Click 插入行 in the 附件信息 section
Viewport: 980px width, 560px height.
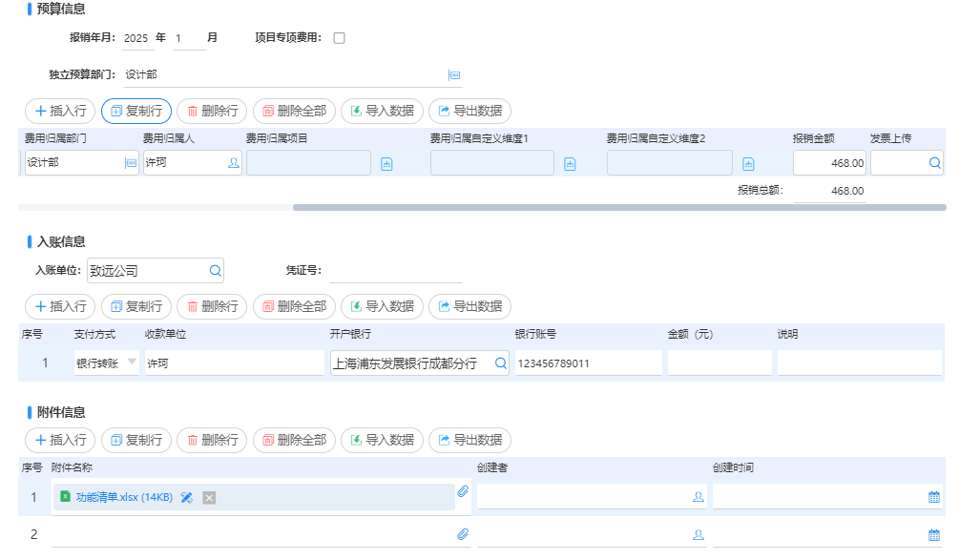tap(60, 440)
